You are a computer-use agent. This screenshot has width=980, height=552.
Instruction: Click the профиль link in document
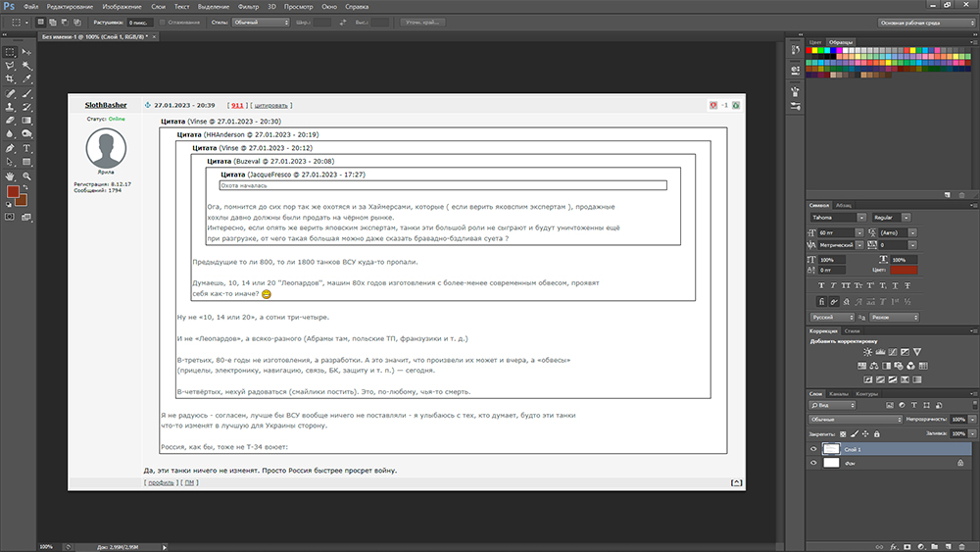(x=161, y=482)
